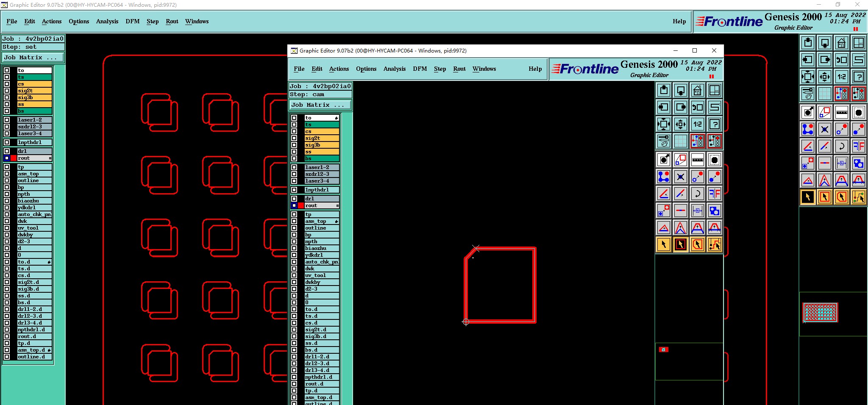The image size is (868, 405).
Task: Select the ruler measure tool in front window
Action: click(x=698, y=160)
